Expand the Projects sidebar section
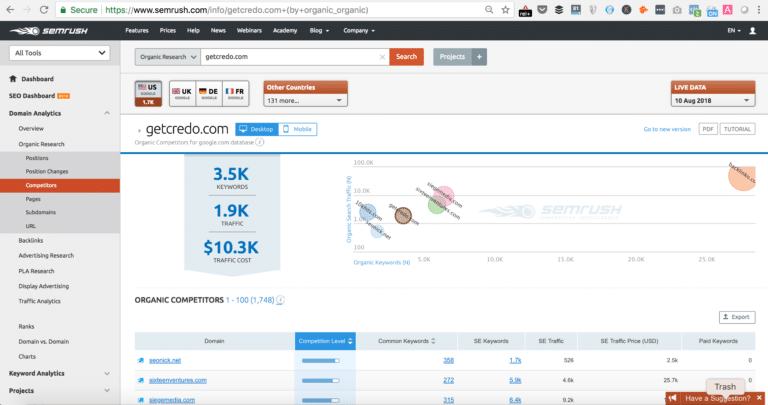The width and height of the screenshot is (768, 405). click(107, 390)
